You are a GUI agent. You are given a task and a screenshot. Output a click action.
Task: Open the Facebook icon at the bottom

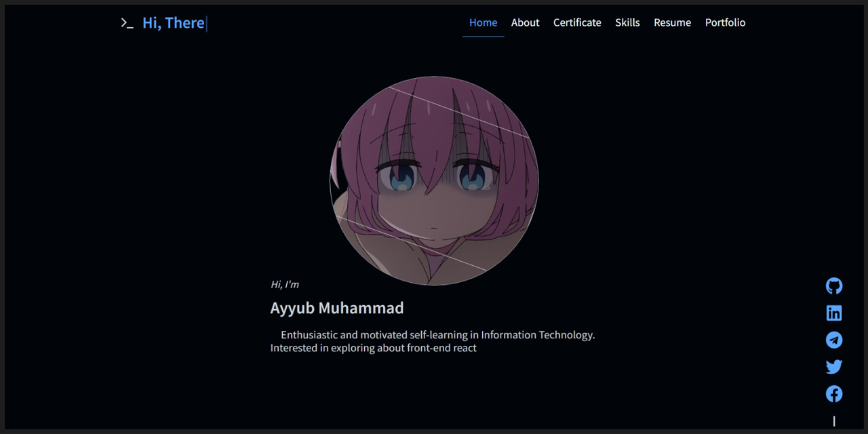point(834,393)
